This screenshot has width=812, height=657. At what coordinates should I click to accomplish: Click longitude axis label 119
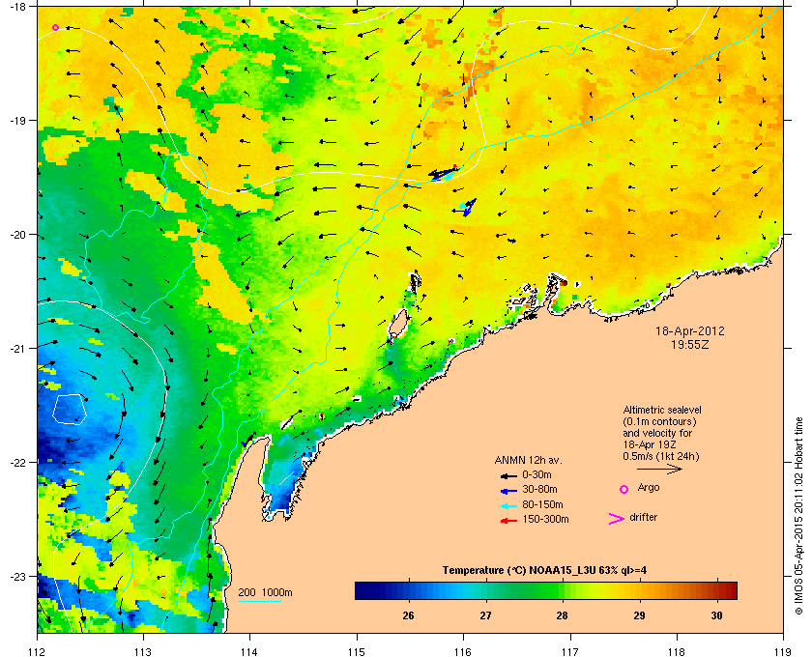[x=784, y=651]
